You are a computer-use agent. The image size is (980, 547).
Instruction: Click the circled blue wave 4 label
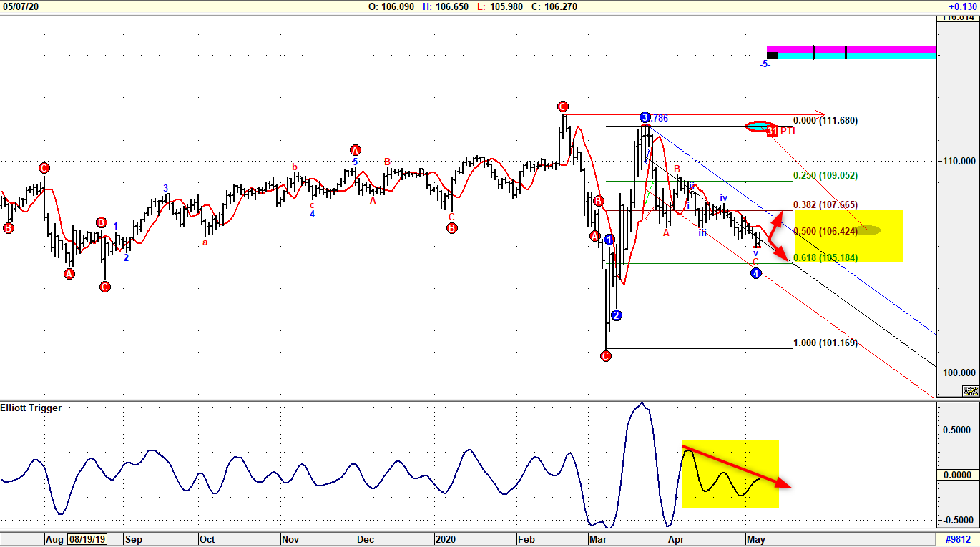pyautogui.click(x=756, y=273)
